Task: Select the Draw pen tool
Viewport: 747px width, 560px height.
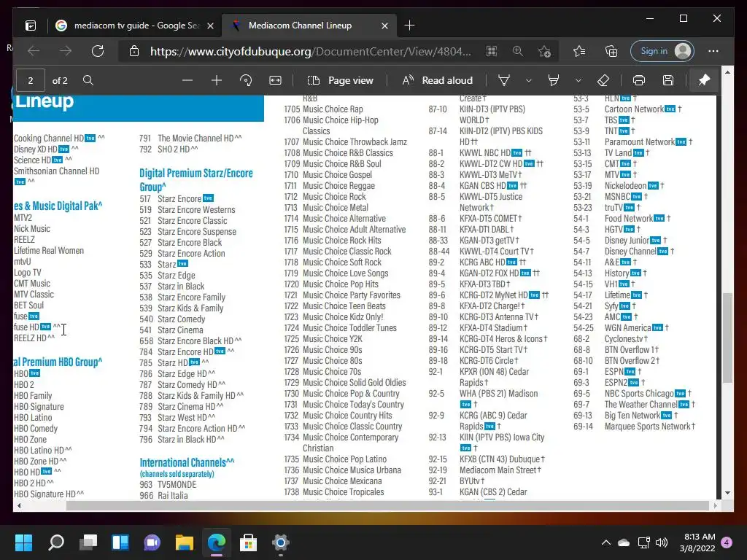Action: point(504,80)
